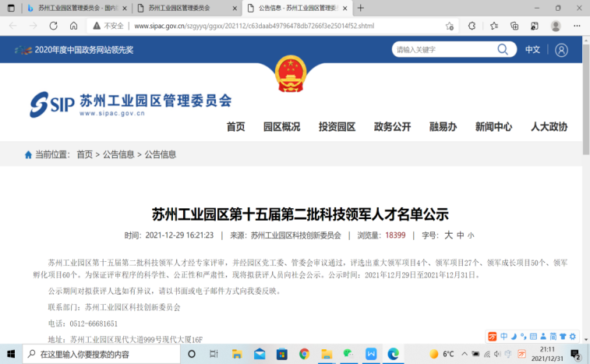The image size is (590, 364).
Task: Reload the current page
Action: (x=54, y=26)
